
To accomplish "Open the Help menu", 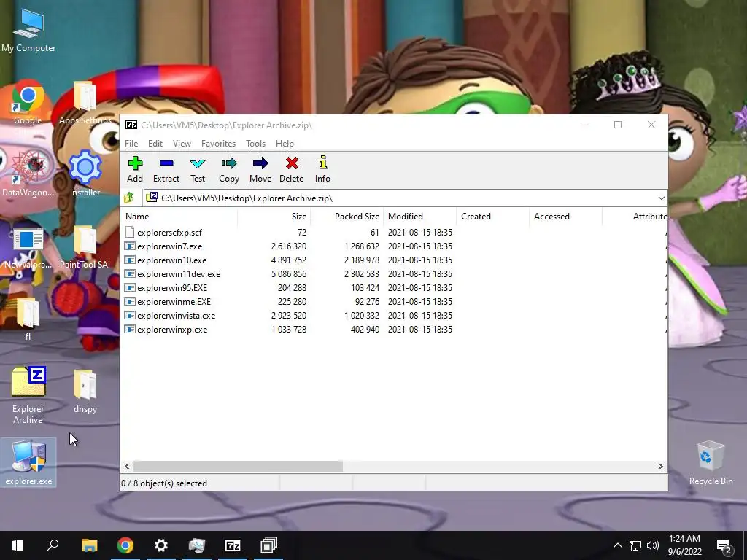I will tap(285, 144).
